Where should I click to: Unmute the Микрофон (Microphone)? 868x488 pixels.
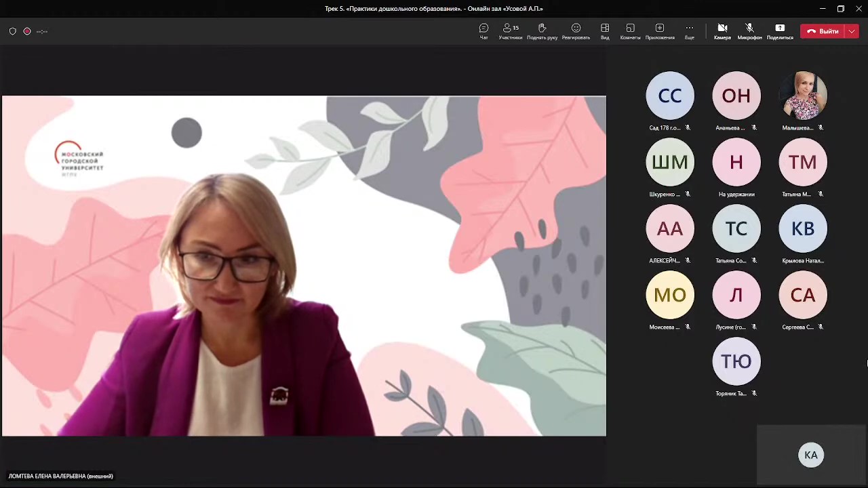tap(749, 30)
